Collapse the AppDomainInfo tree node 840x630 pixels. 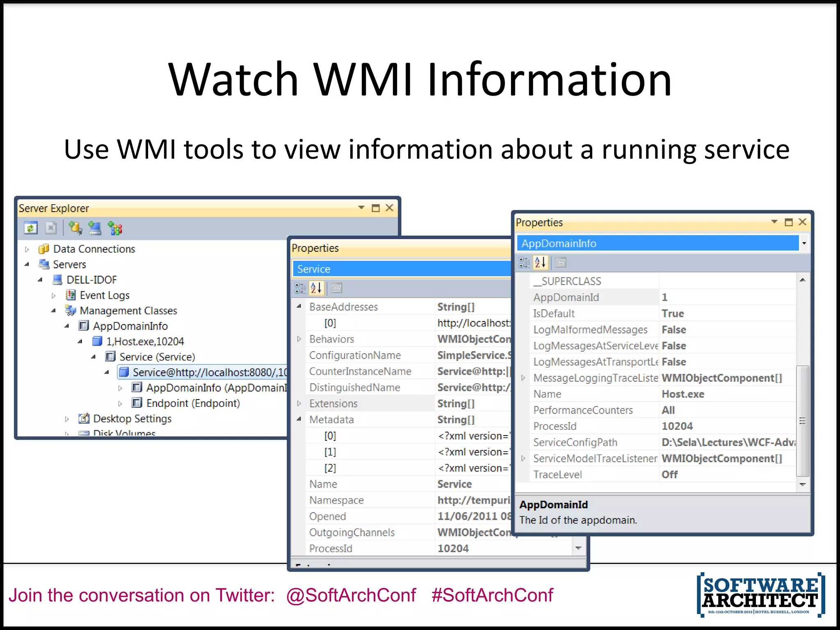[x=67, y=326]
